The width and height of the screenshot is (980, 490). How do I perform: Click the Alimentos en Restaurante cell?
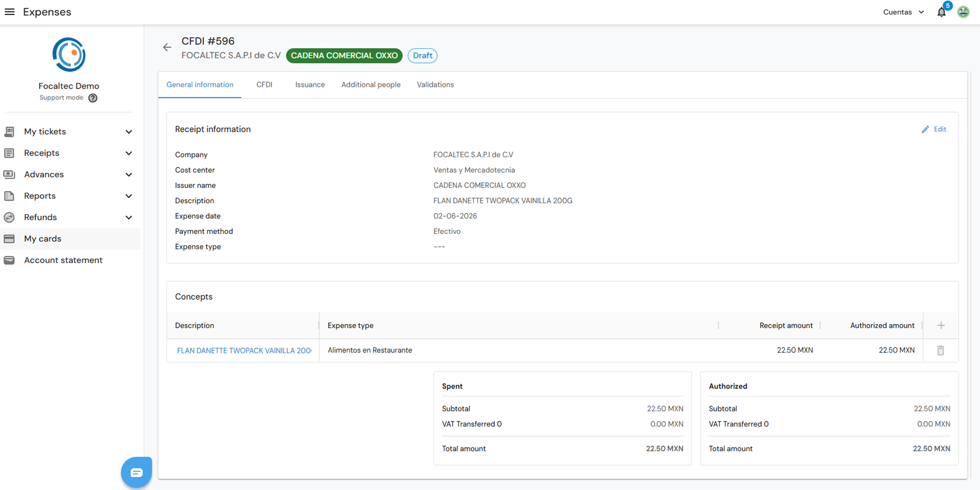point(370,350)
